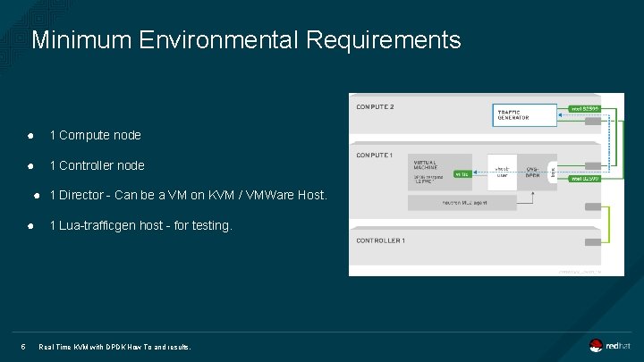Click the green virtio label
Screen dimensions: 644x362
coord(462,174)
